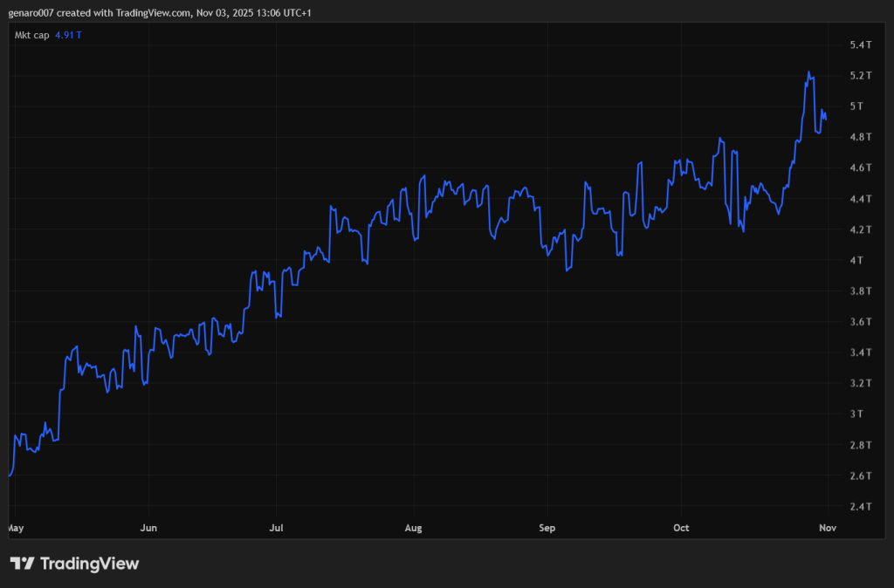
Task: Select the 4 T price scale label
Action: (856, 260)
